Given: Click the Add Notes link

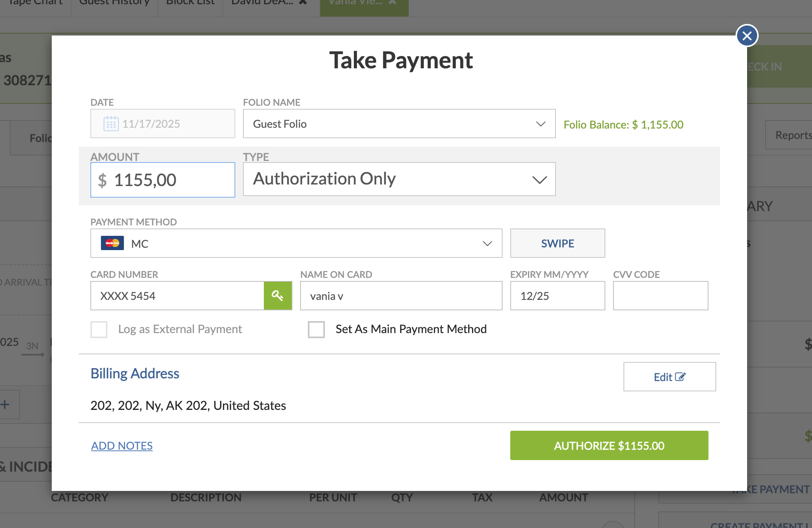Looking at the screenshot, I should coord(122,446).
